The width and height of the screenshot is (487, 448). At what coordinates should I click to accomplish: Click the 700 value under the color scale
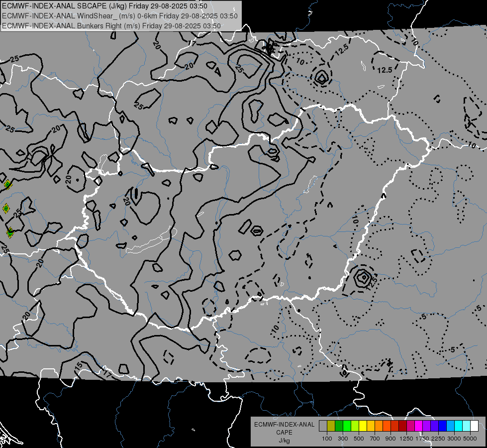click(375, 439)
